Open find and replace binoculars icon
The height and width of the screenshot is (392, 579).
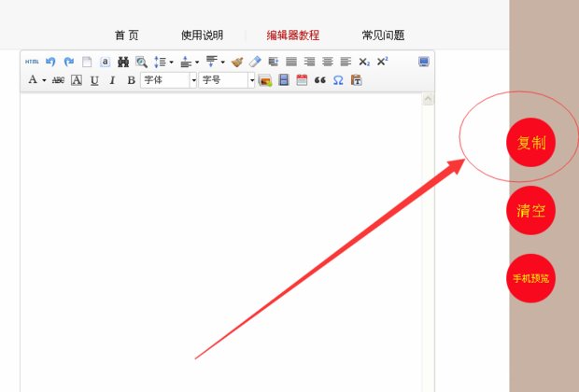pyautogui.click(x=122, y=62)
